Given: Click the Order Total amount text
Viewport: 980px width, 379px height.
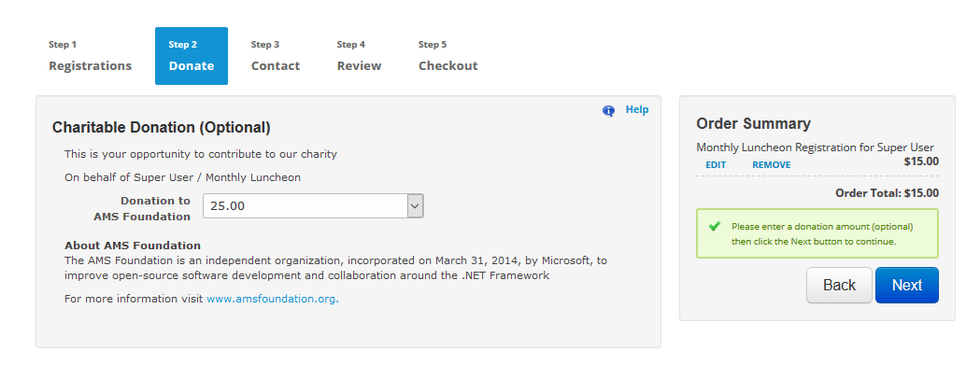Looking at the screenshot, I should [887, 193].
